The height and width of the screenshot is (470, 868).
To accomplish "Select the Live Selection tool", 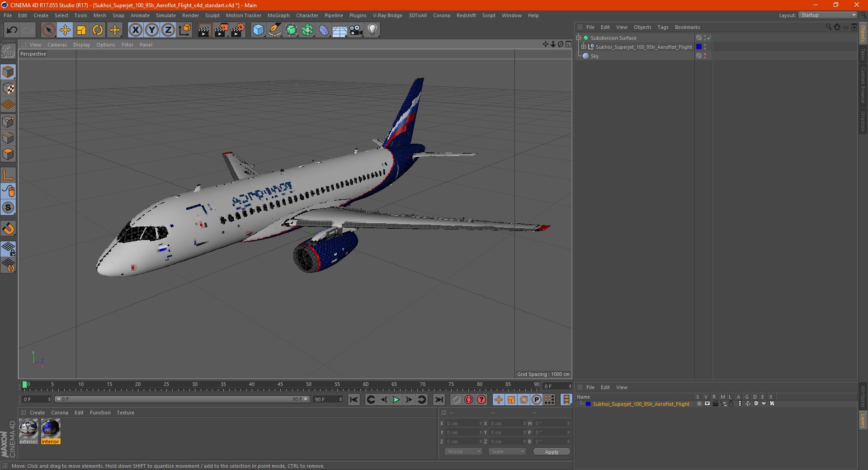I will tap(48, 30).
